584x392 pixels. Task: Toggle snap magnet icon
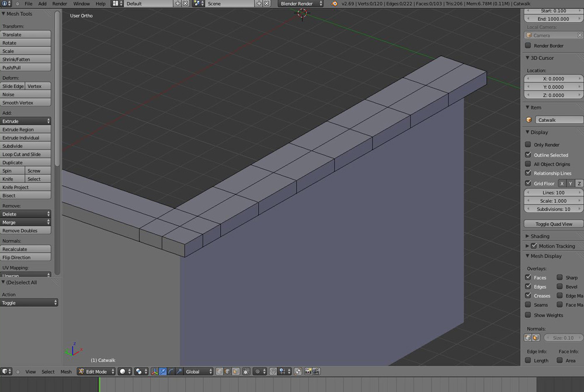tap(273, 372)
